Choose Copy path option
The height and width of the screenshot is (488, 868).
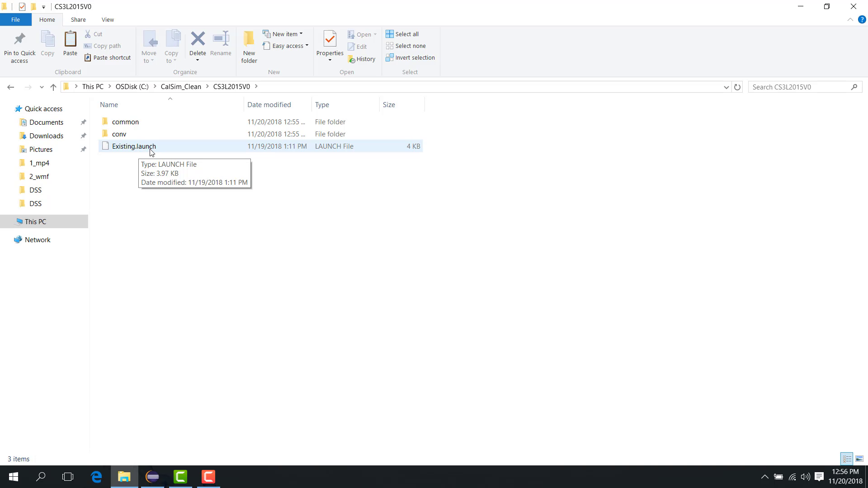103,46
